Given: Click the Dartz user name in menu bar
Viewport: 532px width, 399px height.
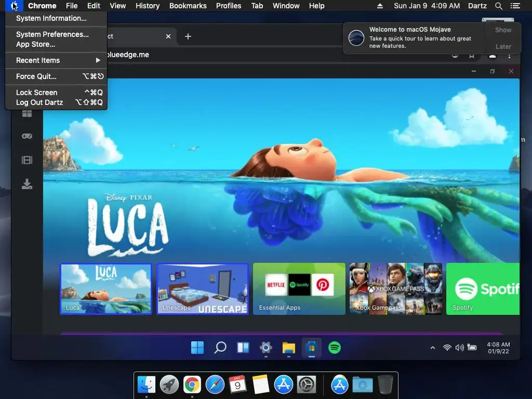Looking at the screenshot, I should (477, 6).
